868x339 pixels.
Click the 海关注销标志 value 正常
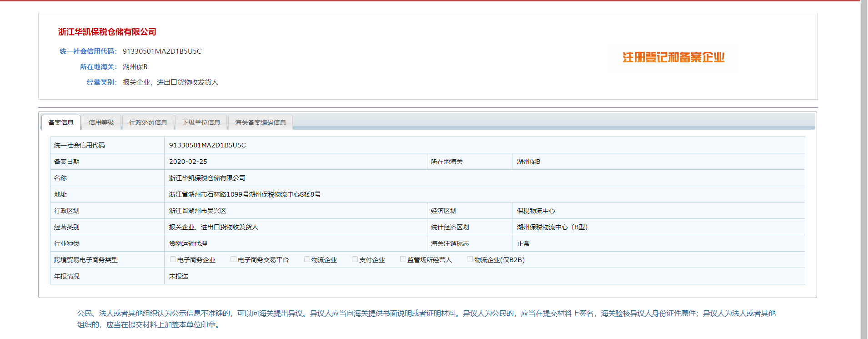tap(523, 243)
